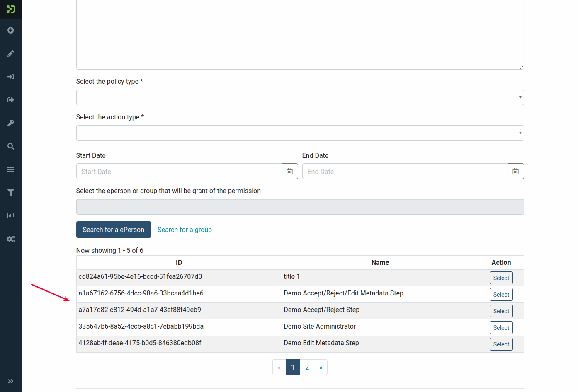The image size is (578, 392).
Task: Open the Export sidebar icon
Action: (11, 100)
